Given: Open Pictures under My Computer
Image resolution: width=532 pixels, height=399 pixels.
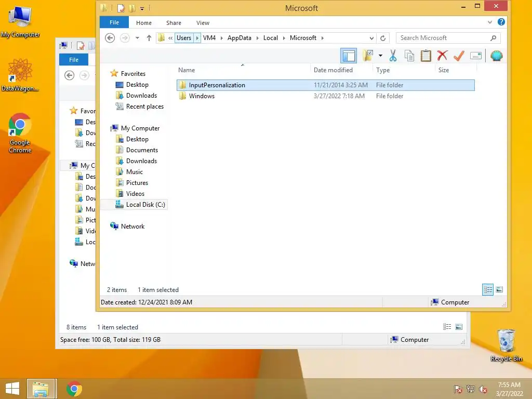Looking at the screenshot, I should [137, 182].
